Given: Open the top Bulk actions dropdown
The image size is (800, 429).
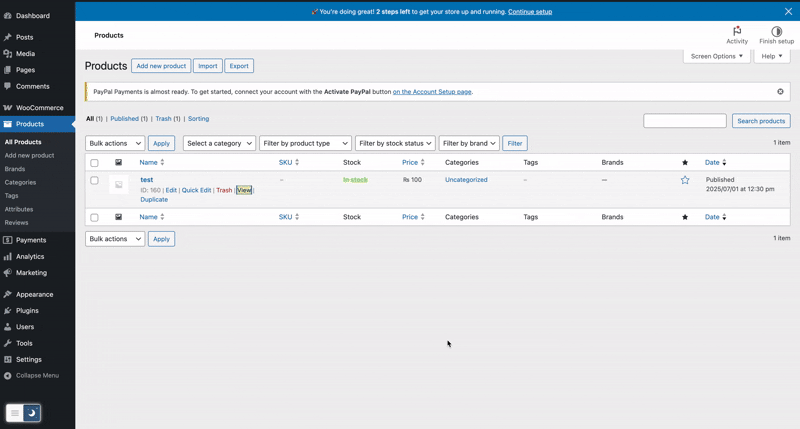Looking at the screenshot, I should (x=115, y=144).
